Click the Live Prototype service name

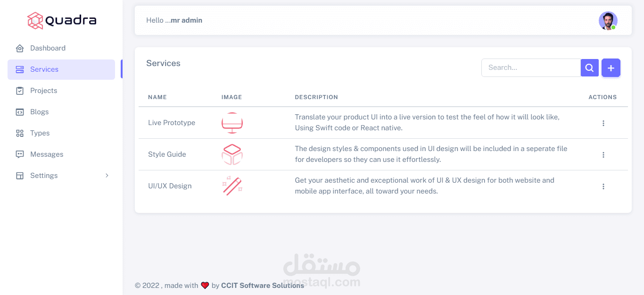point(172,123)
